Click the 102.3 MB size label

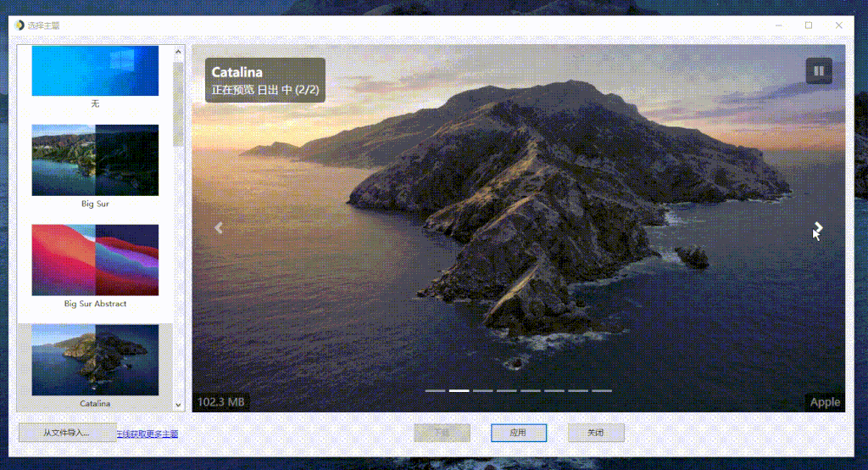click(221, 402)
